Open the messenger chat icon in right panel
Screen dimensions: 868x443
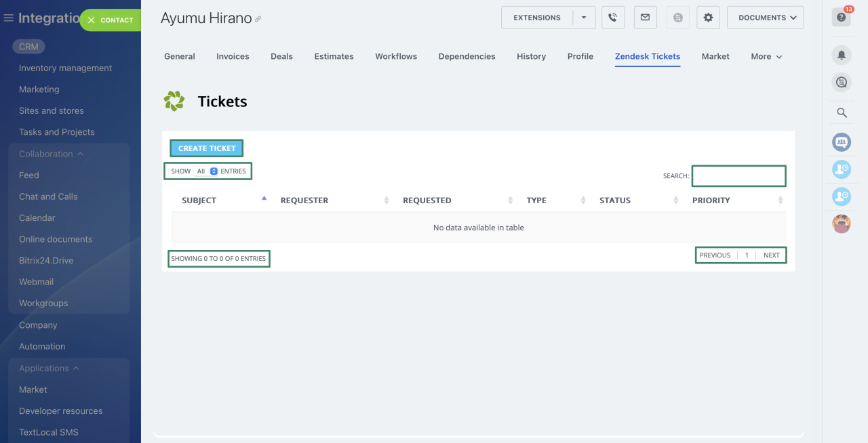tap(842, 83)
